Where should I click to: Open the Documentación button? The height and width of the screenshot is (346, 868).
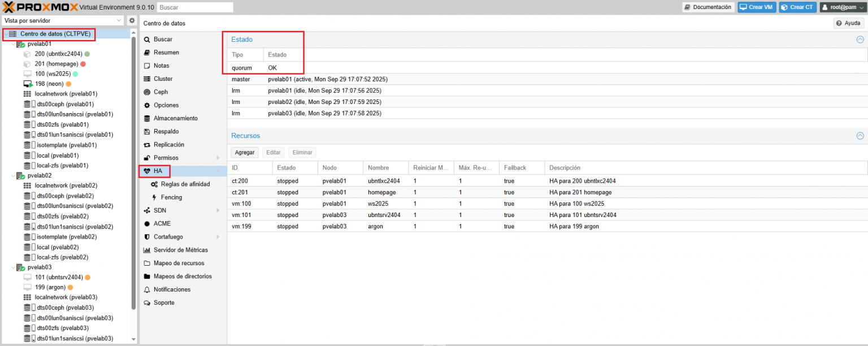pos(708,7)
